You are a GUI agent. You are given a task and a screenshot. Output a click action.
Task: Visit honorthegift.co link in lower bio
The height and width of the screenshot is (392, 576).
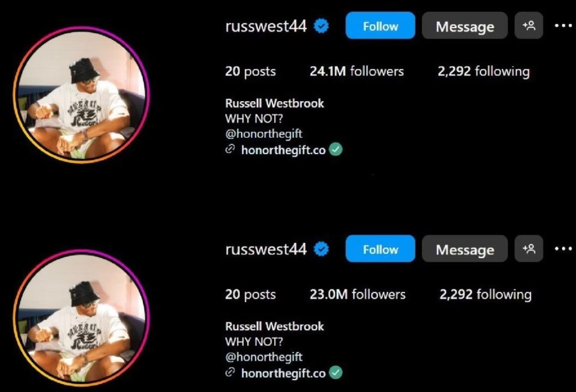pos(283,373)
